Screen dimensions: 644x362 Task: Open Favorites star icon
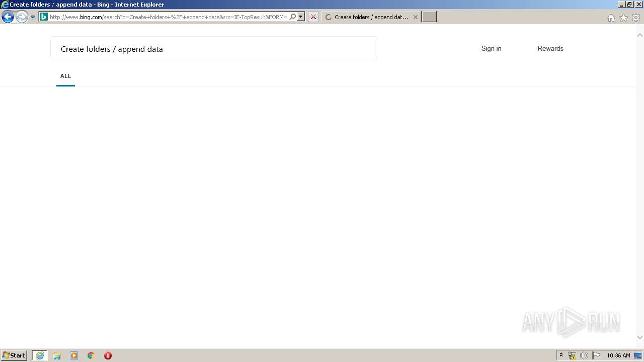click(623, 18)
